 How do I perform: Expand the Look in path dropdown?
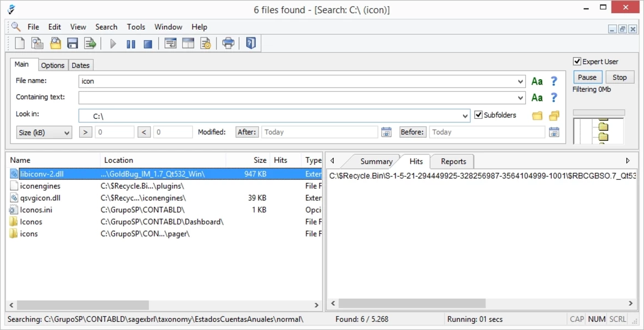click(x=466, y=116)
